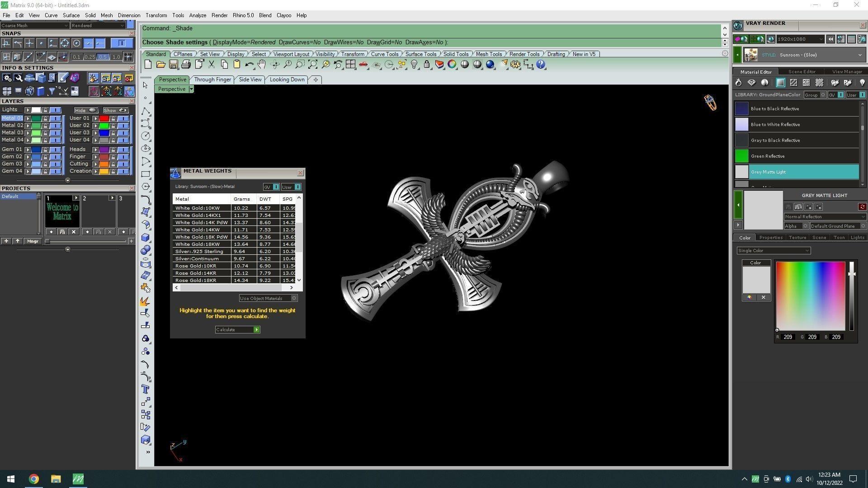Select the Text tool in left toolbar

145,389
